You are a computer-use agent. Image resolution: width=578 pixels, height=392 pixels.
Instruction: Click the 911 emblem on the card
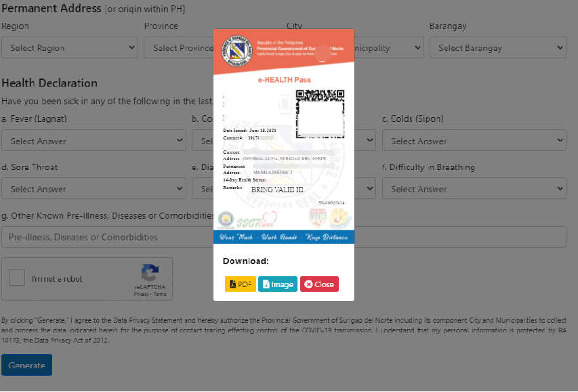318,218
